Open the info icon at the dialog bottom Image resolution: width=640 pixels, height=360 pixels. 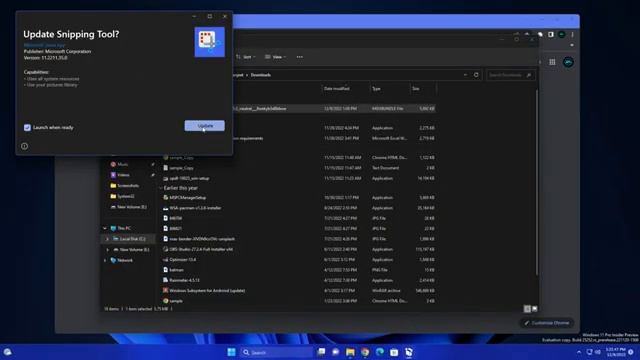[x=24, y=146]
